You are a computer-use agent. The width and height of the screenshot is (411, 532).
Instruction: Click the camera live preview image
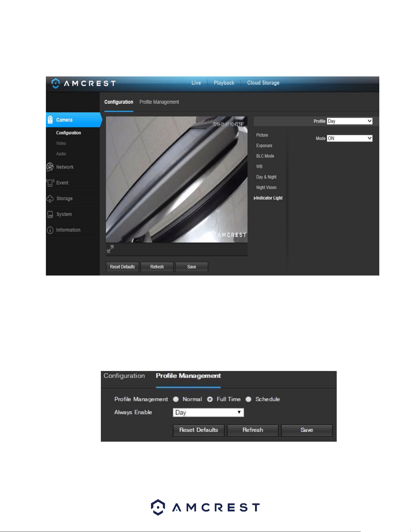pyautogui.click(x=177, y=179)
